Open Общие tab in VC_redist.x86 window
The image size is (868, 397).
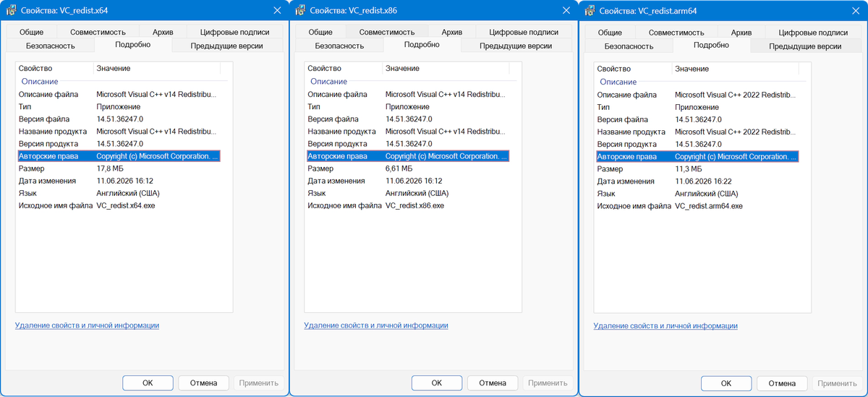tap(320, 32)
